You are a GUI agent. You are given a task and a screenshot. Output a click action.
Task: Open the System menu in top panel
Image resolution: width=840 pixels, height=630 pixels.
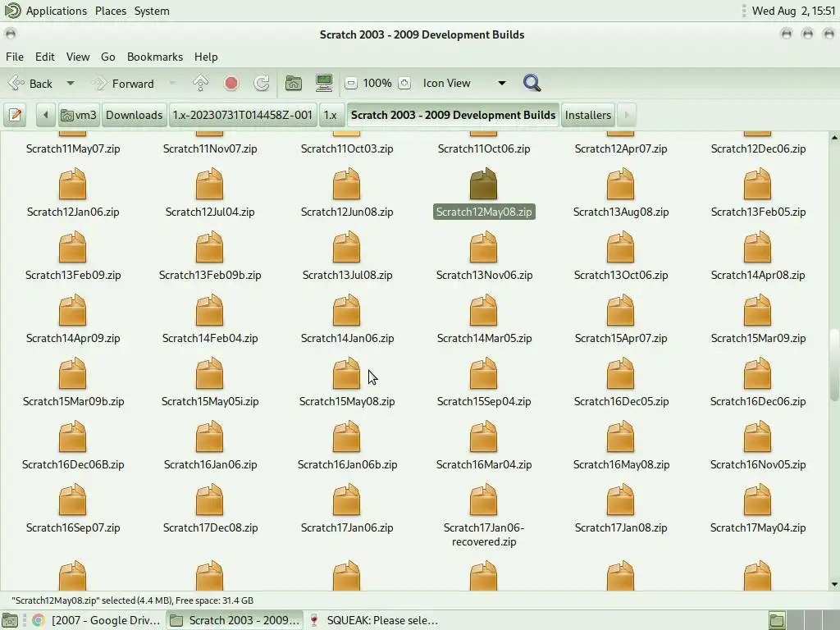point(152,11)
